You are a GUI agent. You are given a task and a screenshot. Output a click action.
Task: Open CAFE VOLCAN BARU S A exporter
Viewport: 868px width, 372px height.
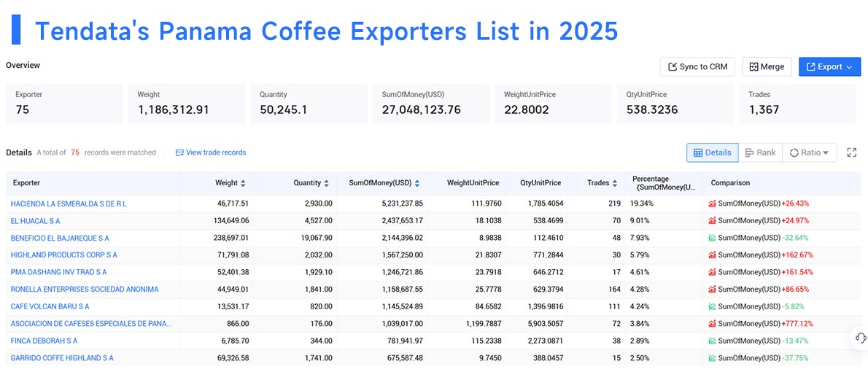50,306
